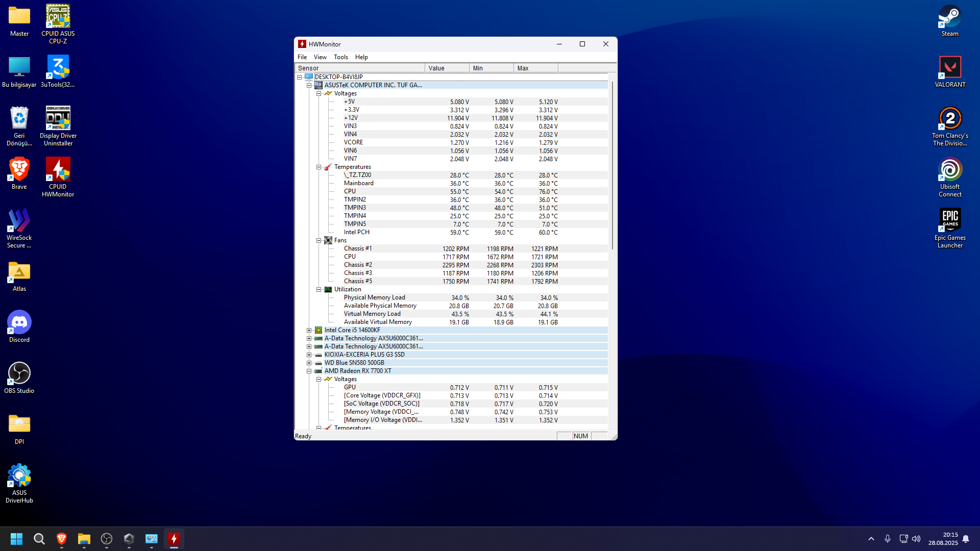This screenshot has height=551, width=980.
Task: Click the Sensor column header
Action: click(x=360, y=68)
